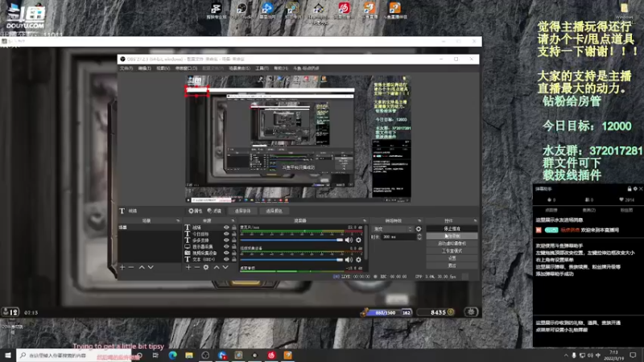This screenshot has height=362, width=644.
Task: Open the transition type dropdown in 转场特效 panel
Action: [392, 229]
